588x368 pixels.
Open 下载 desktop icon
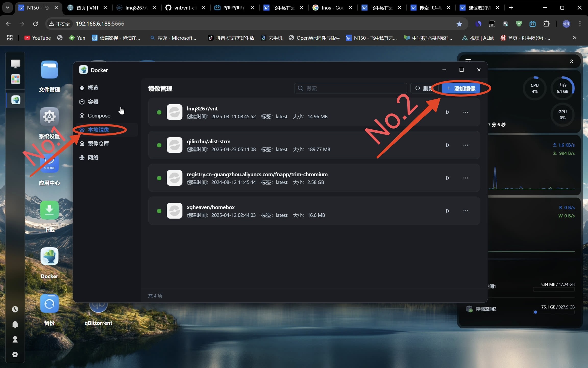click(x=49, y=216)
